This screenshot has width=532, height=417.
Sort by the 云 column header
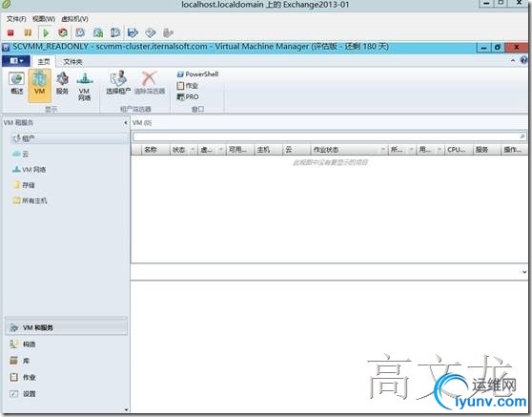(x=297, y=150)
